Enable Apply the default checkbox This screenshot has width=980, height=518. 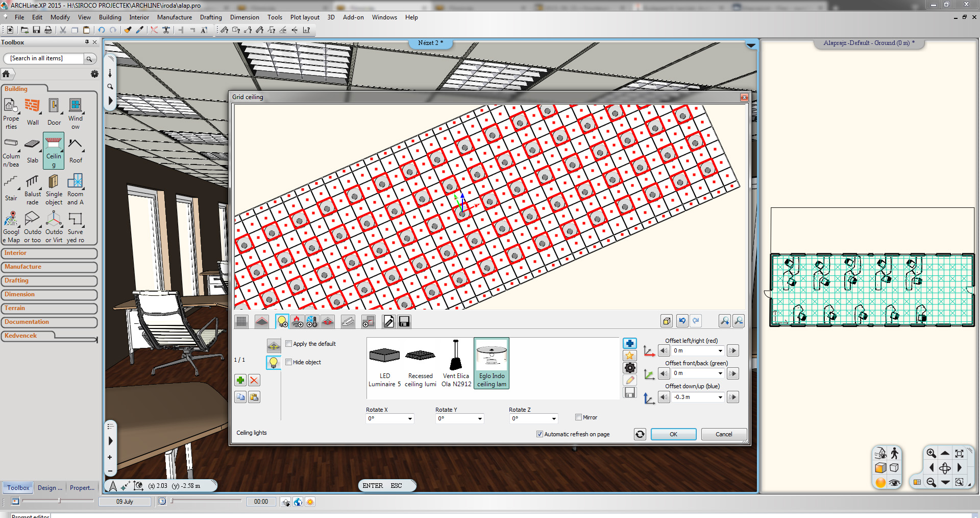(289, 344)
